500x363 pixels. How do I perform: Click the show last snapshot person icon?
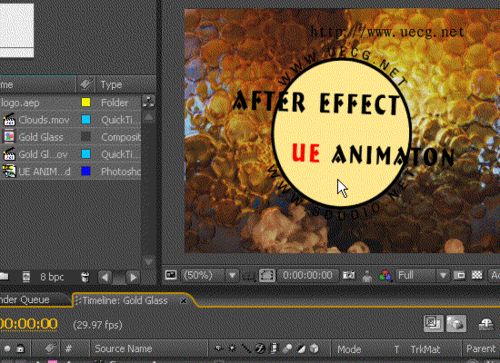point(367,276)
